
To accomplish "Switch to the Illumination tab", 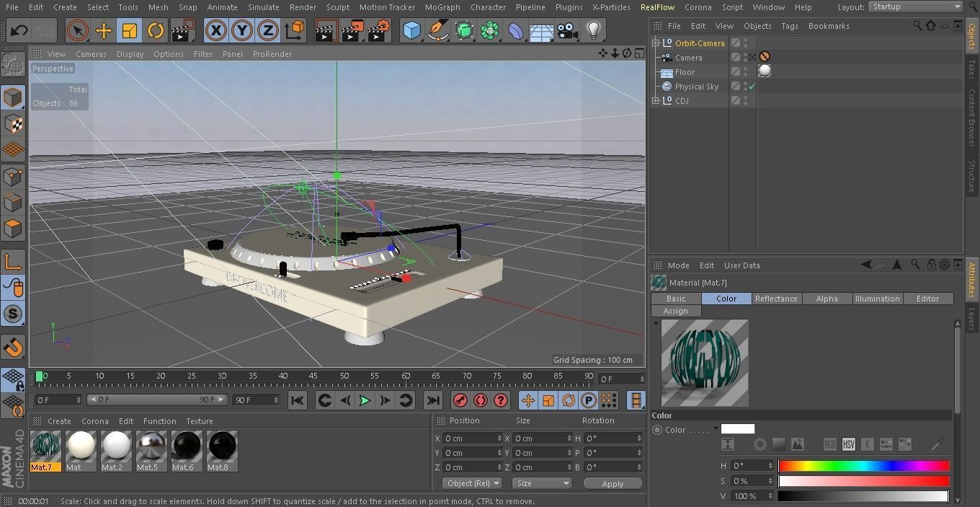I will (877, 299).
